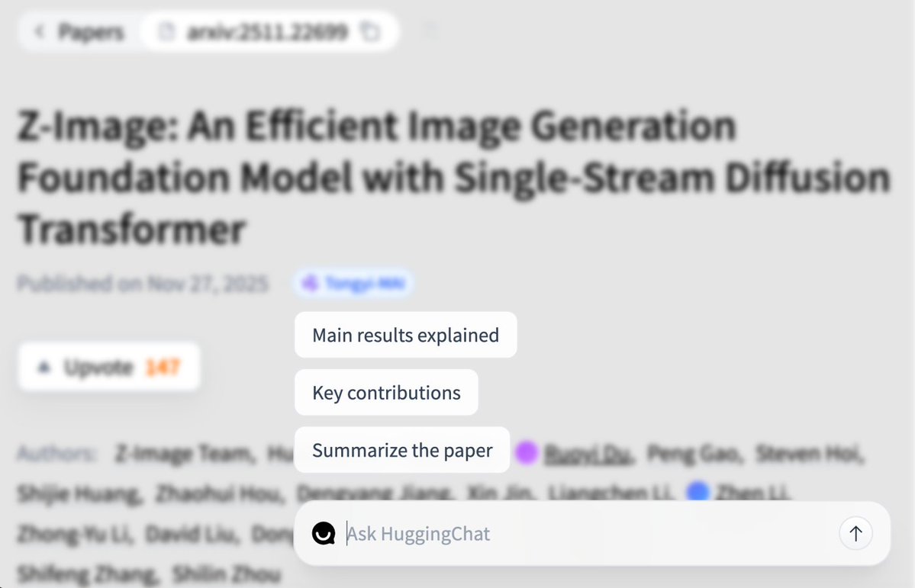
Task: Click the upvote triangle icon
Action: [x=44, y=368]
